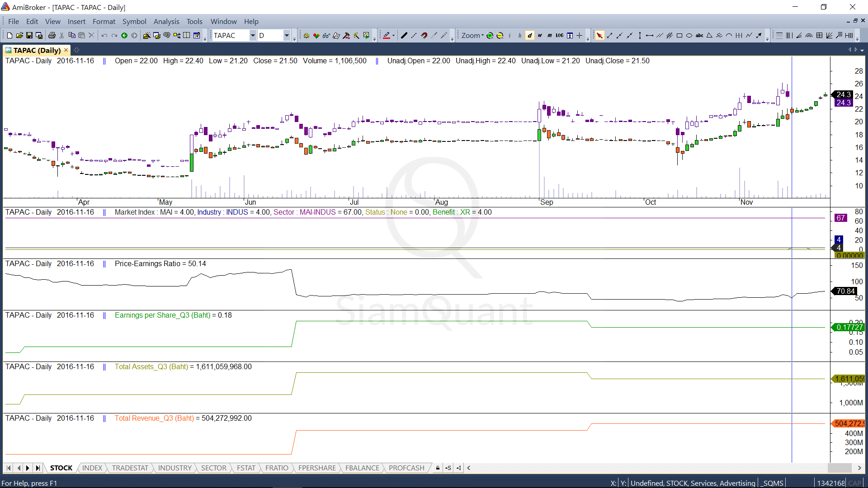Switch to the FRATIO sheet tab
868x488 pixels.
(277, 468)
